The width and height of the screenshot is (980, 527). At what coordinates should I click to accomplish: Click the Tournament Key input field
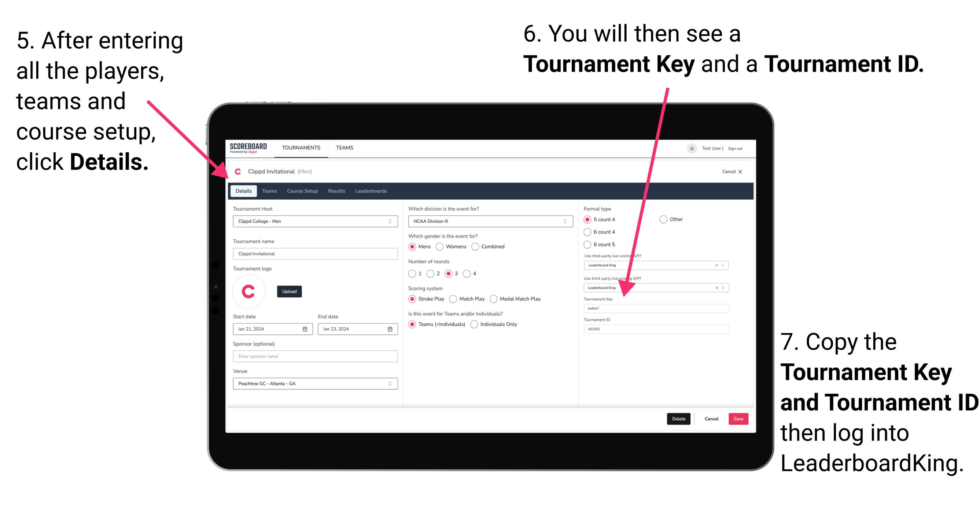pos(658,308)
